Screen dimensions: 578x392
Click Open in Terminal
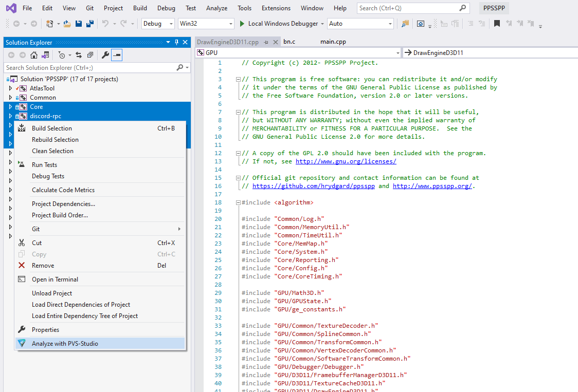[x=100, y=279]
